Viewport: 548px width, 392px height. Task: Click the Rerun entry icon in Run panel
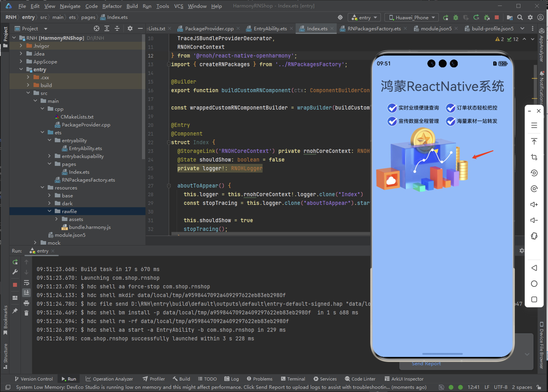coord(15,262)
